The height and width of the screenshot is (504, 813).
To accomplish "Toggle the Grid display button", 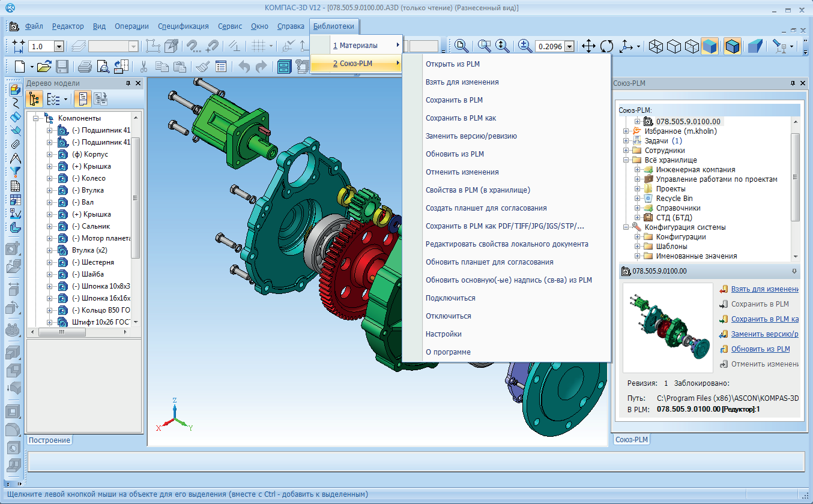I will [x=258, y=46].
